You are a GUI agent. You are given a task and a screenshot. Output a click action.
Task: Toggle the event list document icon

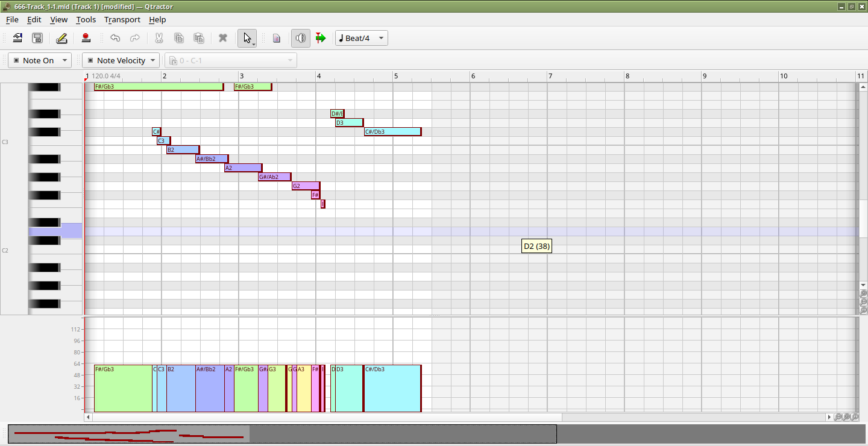tap(277, 38)
